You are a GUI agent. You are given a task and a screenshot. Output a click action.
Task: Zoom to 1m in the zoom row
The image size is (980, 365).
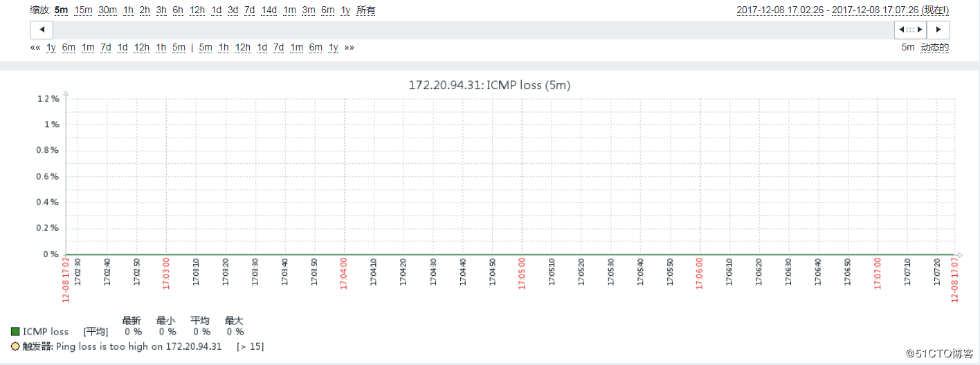tap(289, 10)
